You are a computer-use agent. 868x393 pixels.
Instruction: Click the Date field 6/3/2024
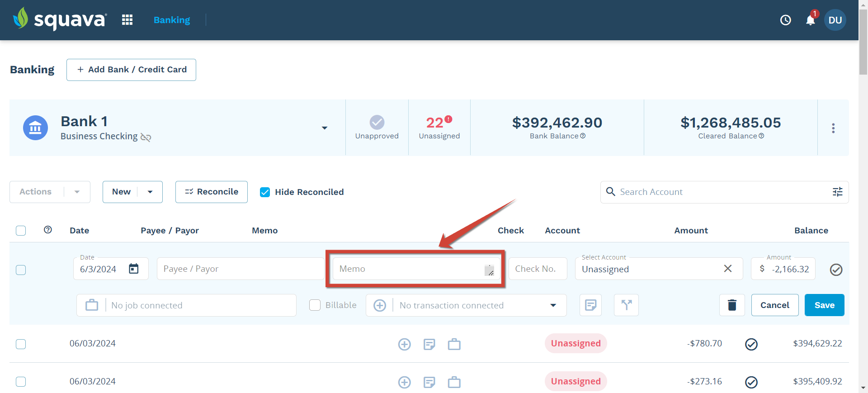click(111, 269)
